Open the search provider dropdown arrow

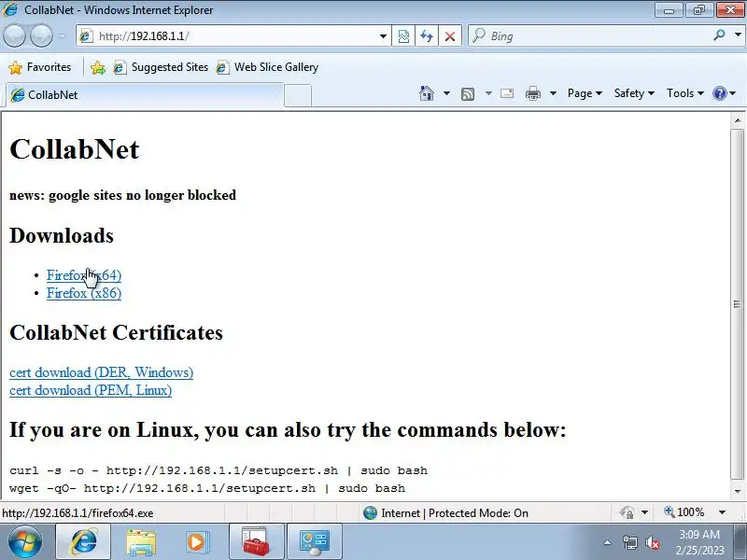(x=738, y=35)
